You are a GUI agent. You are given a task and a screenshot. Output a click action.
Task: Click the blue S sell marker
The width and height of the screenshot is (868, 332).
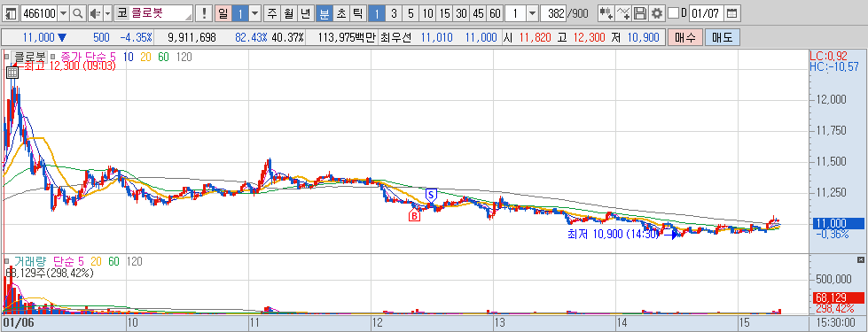tap(431, 195)
